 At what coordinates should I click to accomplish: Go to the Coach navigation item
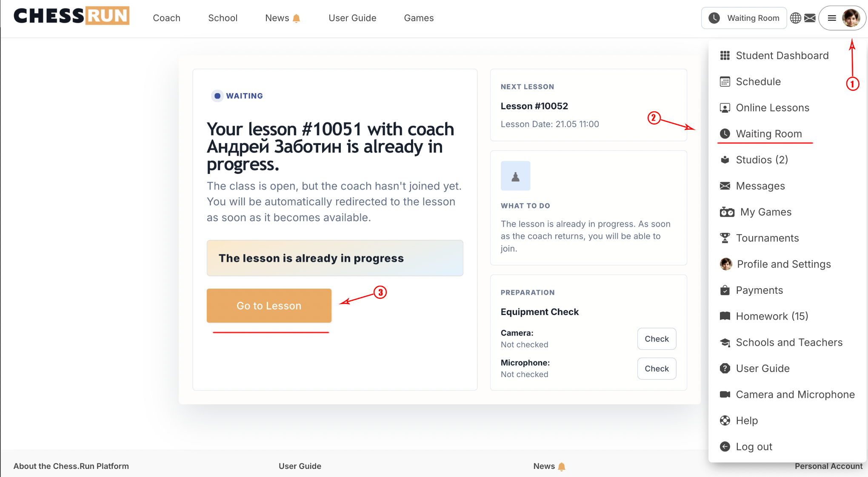coord(166,18)
